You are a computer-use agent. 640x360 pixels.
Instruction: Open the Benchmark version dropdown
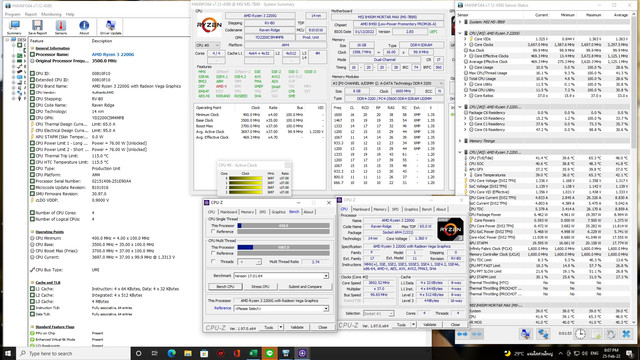[281, 276]
